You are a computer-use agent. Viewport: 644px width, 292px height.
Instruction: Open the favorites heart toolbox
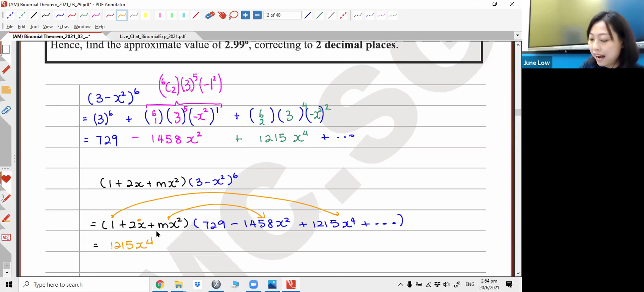pyautogui.click(x=6, y=179)
